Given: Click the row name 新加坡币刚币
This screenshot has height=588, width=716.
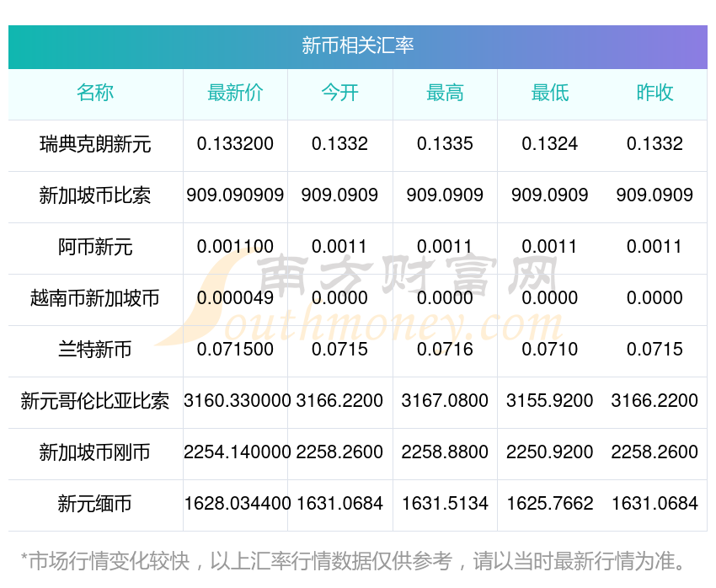Looking at the screenshot, I should (x=95, y=452).
